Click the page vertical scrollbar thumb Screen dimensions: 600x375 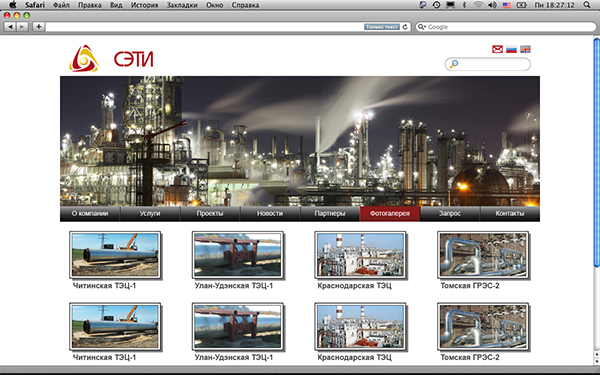pyautogui.click(x=597, y=152)
